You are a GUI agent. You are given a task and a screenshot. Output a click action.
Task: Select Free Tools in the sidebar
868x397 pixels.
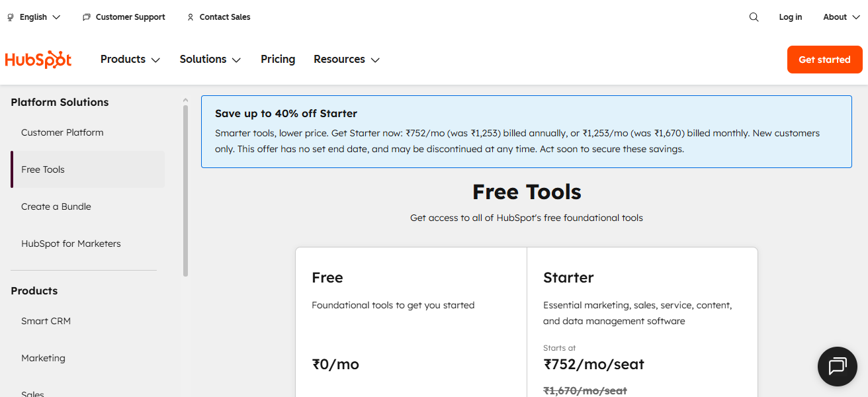coord(42,169)
